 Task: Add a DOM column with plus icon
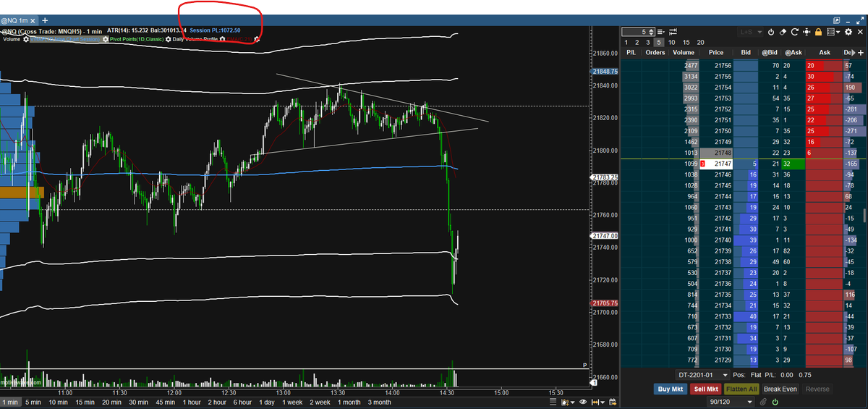(861, 53)
